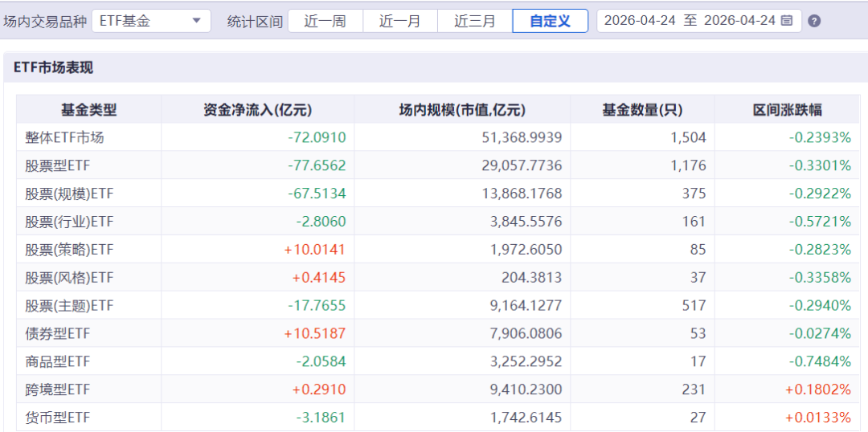Click market size value 29,057.7736

522,165
